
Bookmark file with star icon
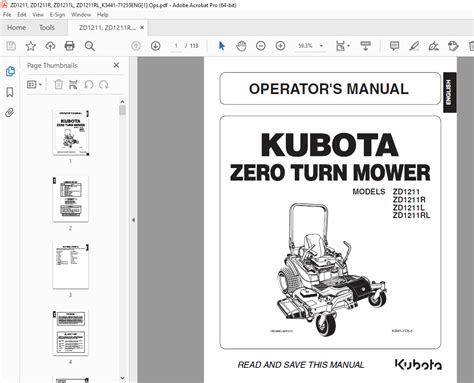pos(31,46)
